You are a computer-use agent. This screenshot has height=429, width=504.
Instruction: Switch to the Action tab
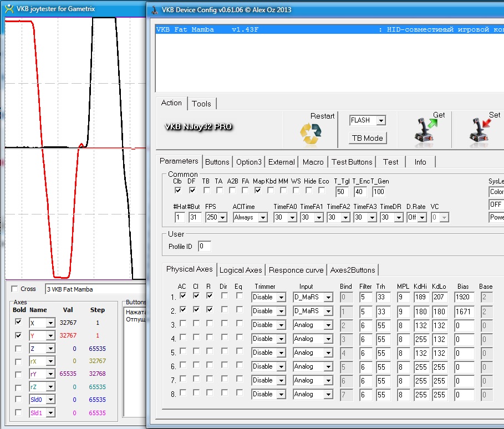click(x=171, y=103)
